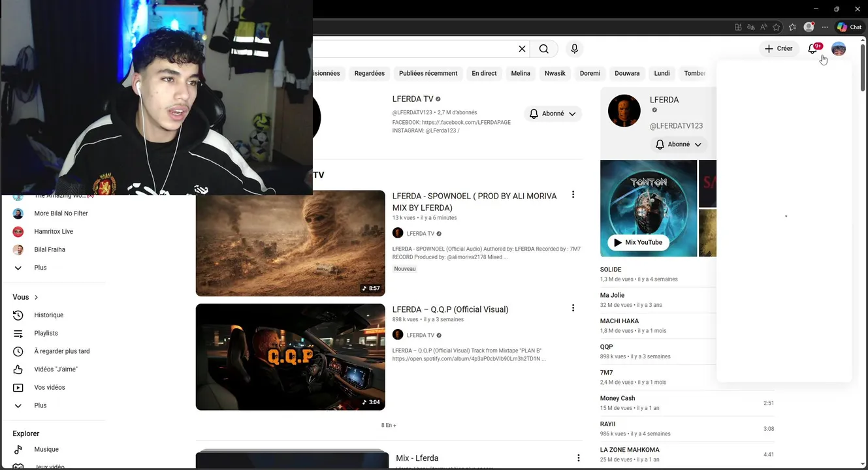The width and height of the screenshot is (868, 470).
Task: Open the SPOWNOEL desert thumbnail
Action: click(x=291, y=243)
